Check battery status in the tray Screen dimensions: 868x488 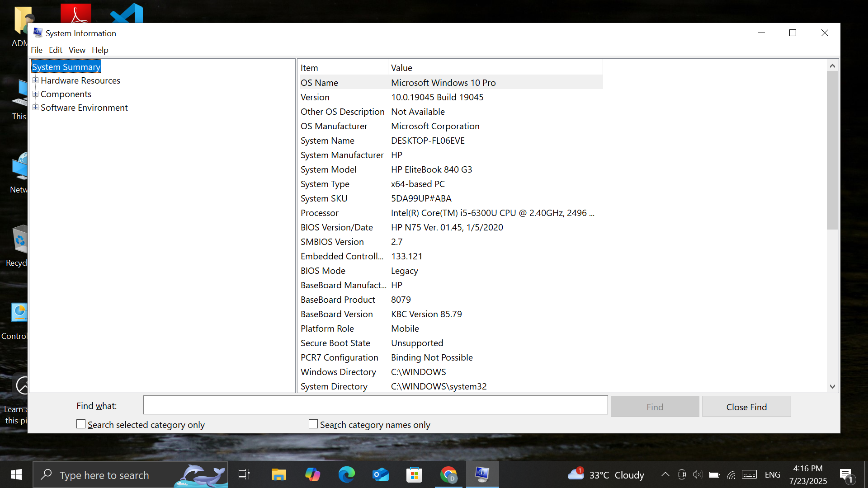tap(714, 474)
